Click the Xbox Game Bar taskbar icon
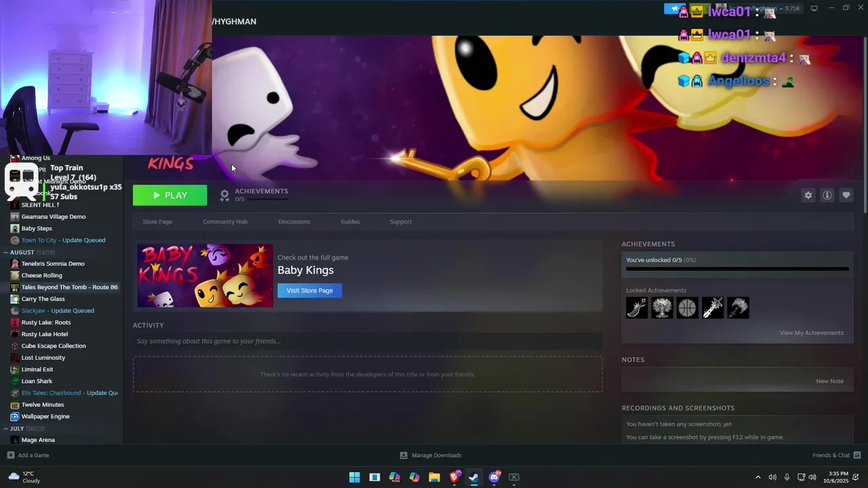 [x=514, y=477]
